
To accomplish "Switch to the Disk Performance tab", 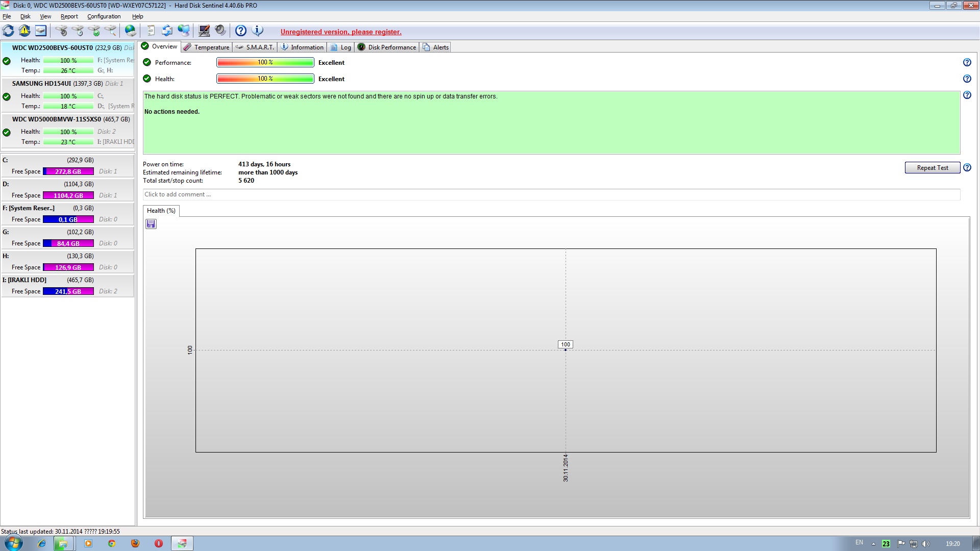I will point(387,47).
